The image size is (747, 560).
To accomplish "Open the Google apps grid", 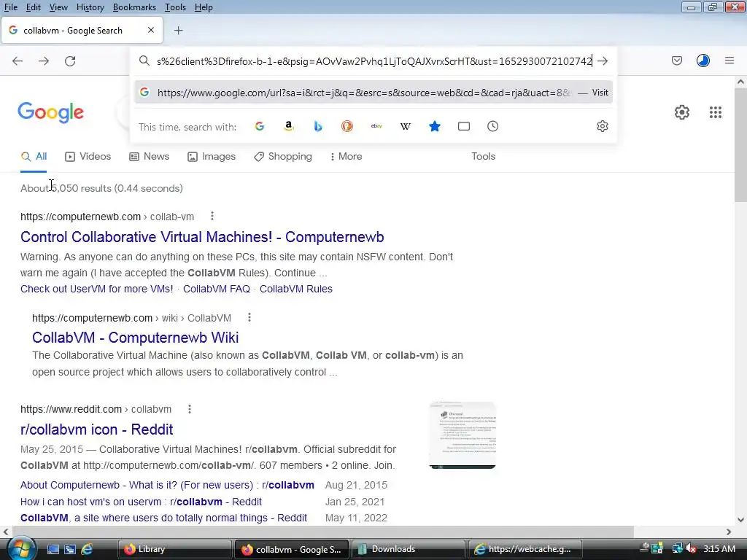I will click(x=716, y=112).
